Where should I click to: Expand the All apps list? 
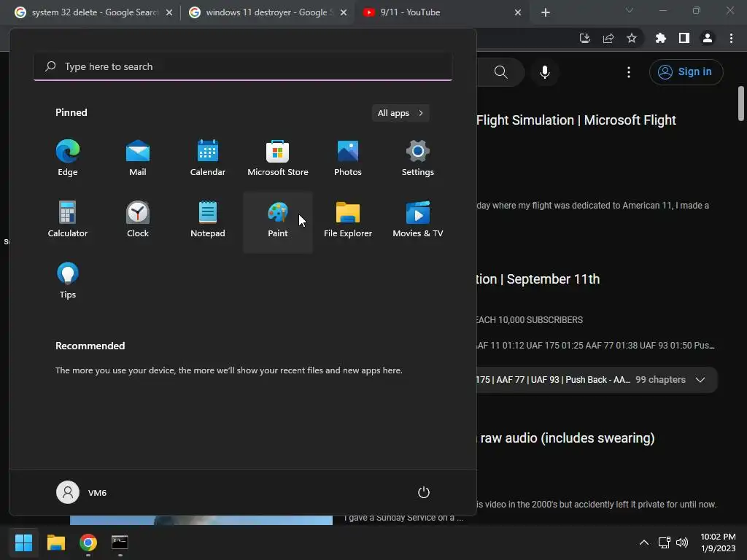(400, 113)
